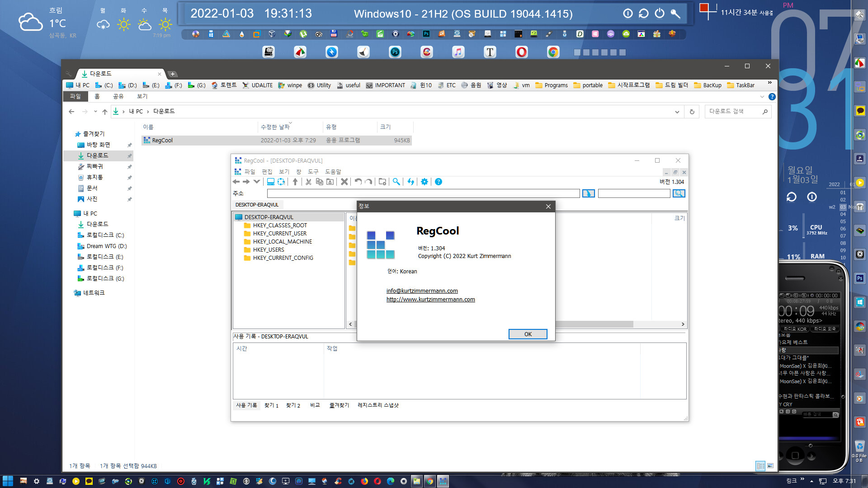
Task: Open the 파일 menu in RegCool
Action: pyautogui.click(x=250, y=172)
